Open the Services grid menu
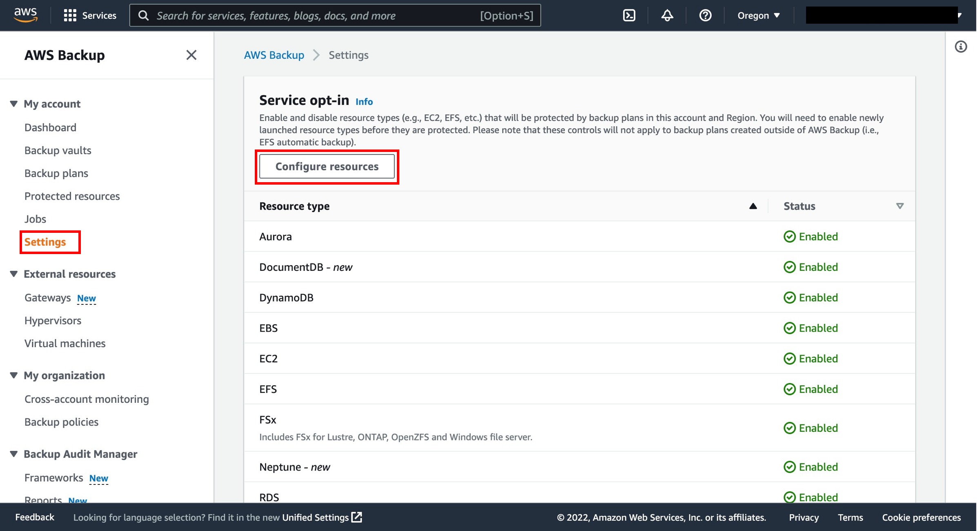Viewport: 980px width, 531px height. [90, 16]
